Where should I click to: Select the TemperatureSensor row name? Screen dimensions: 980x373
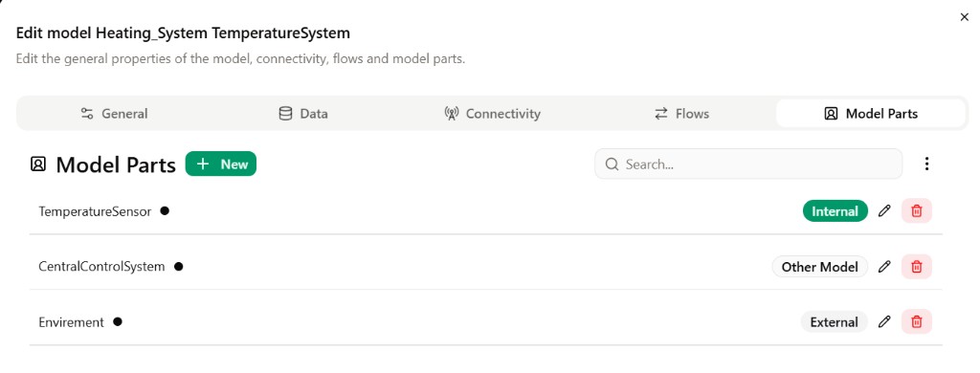(x=95, y=211)
